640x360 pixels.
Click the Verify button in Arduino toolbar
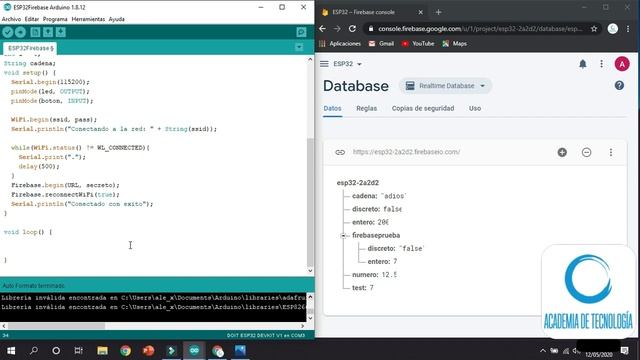point(8,32)
